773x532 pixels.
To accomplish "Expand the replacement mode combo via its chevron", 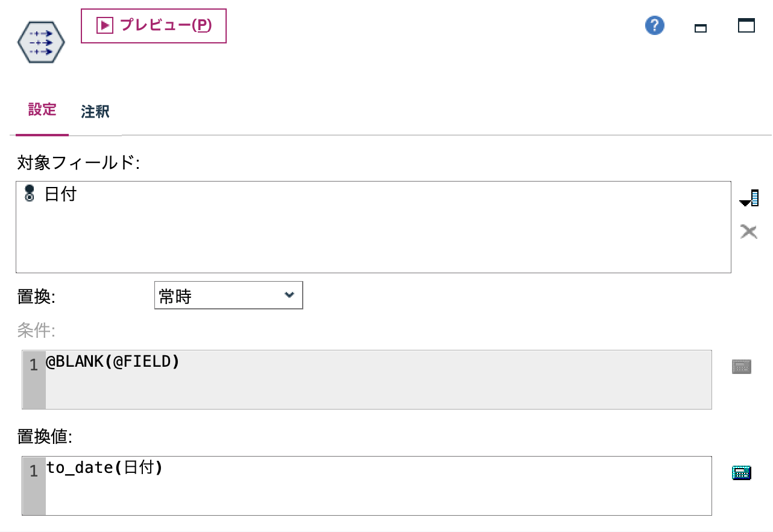I will pos(291,295).
